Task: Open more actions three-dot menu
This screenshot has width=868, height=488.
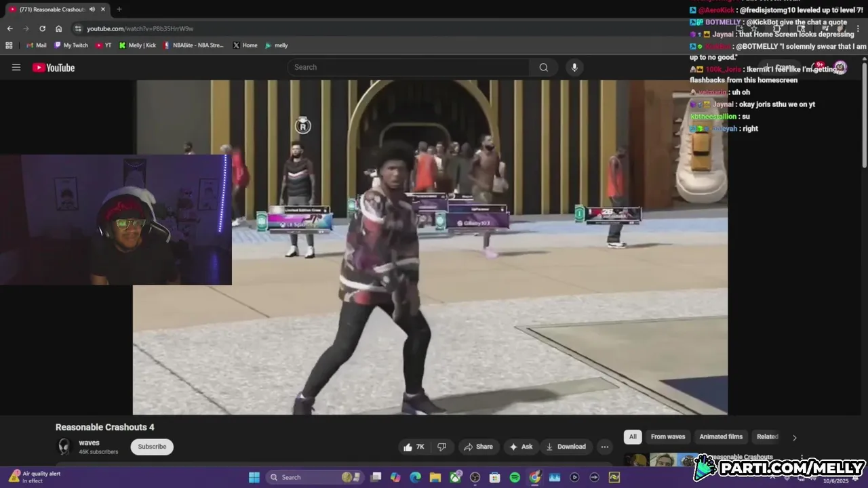Action: (605, 447)
